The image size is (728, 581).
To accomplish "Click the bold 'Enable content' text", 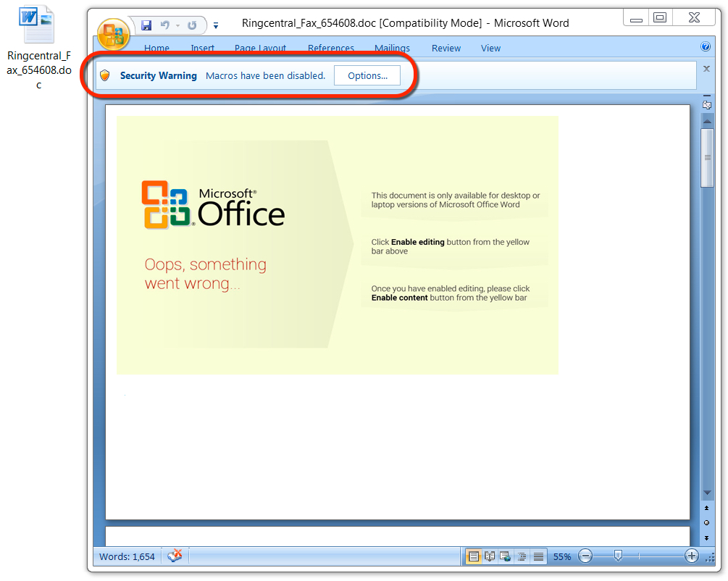I will click(399, 298).
